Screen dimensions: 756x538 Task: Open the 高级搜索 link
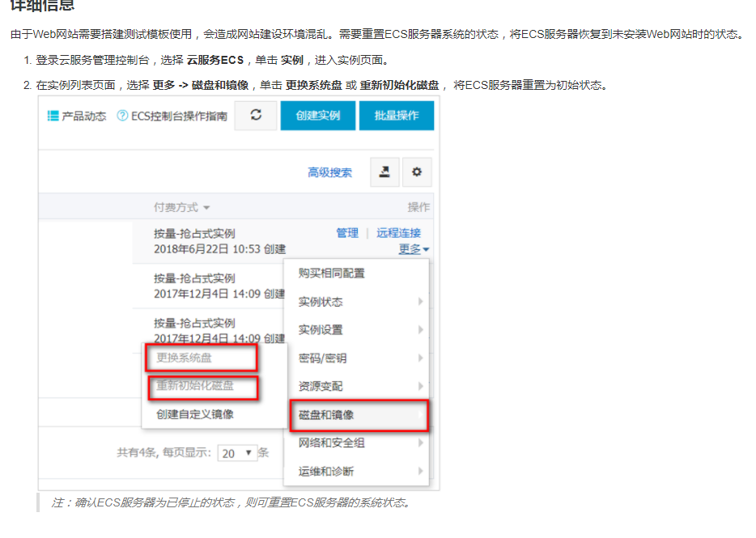pos(329,172)
